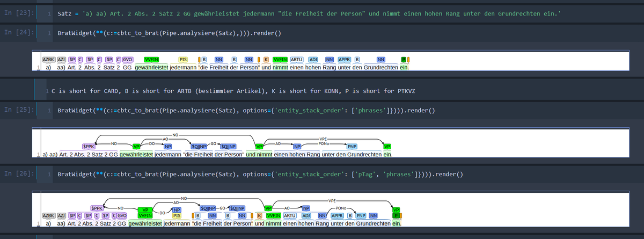Click the ARTU tag in cell 24 output

click(x=297, y=60)
